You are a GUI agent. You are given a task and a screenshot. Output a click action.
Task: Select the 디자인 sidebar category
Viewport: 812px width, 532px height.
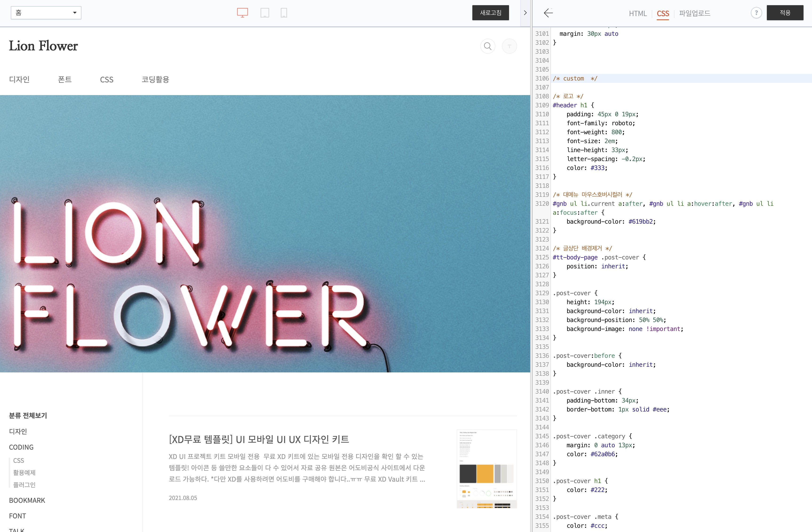(18, 431)
